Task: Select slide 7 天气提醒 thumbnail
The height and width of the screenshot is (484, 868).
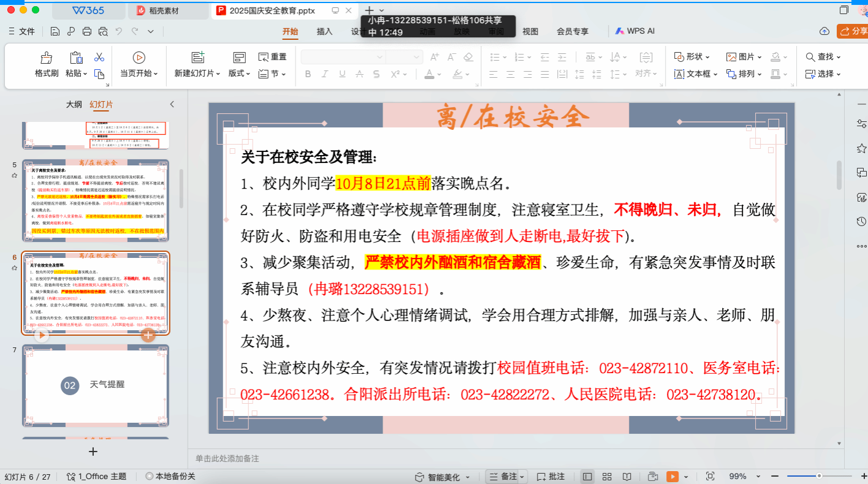Action: [x=96, y=385]
